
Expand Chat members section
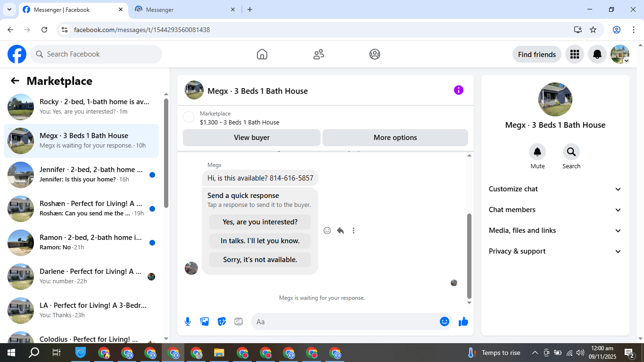(x=555, y=210)
